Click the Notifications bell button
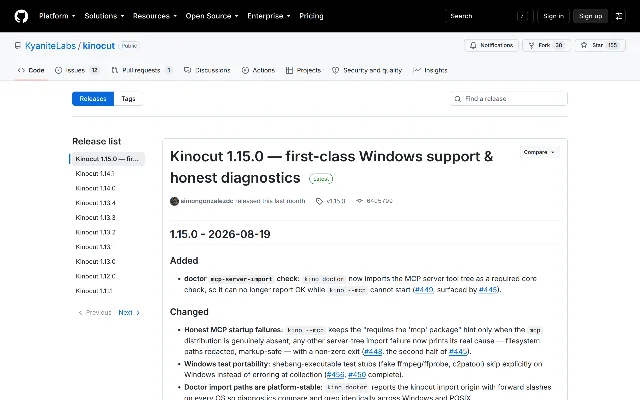Image resolution: width=640 pixels, height=400 pixels. click(491, 45)
